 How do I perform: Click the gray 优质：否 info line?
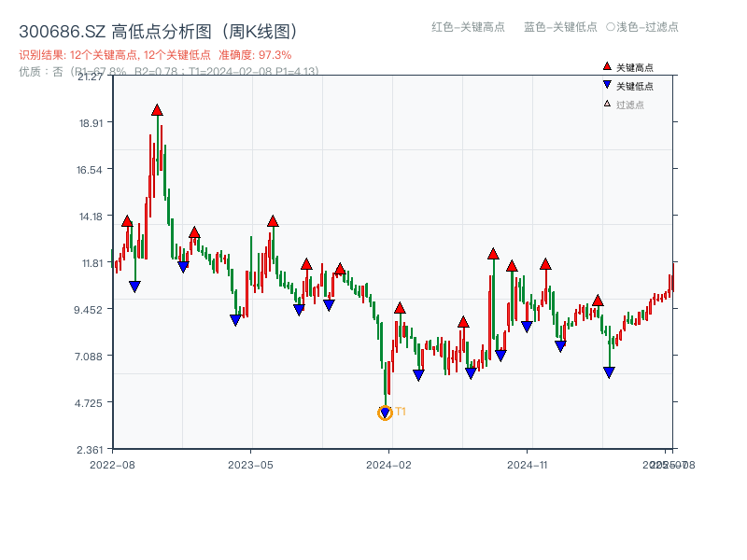[169, 72]
